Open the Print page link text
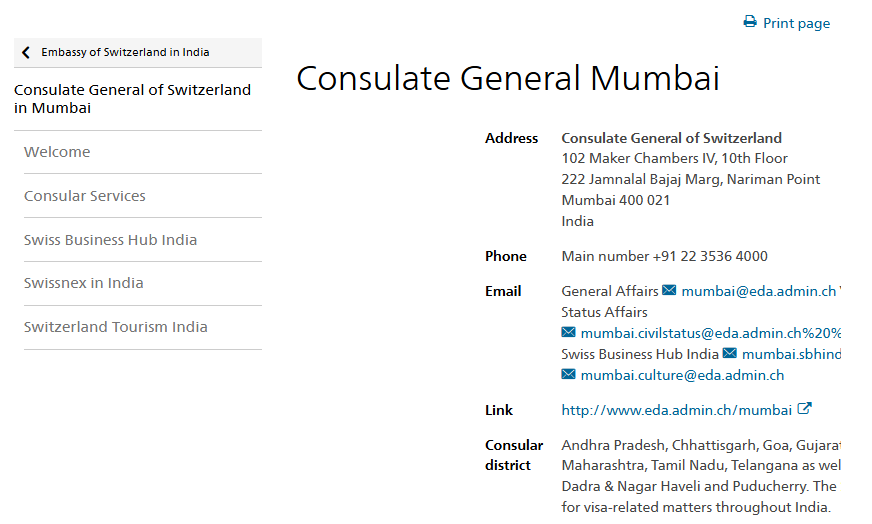 click(796, 23)
